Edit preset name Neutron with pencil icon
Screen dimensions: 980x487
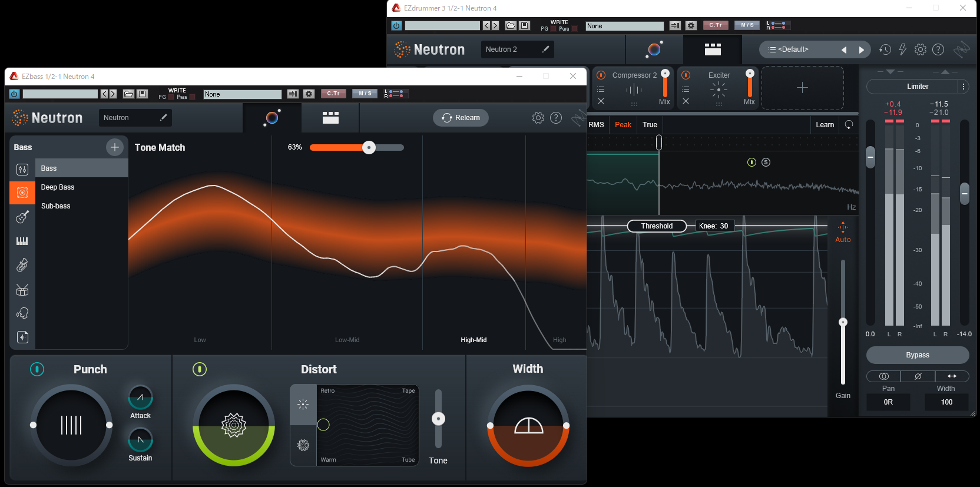point(163,118)
